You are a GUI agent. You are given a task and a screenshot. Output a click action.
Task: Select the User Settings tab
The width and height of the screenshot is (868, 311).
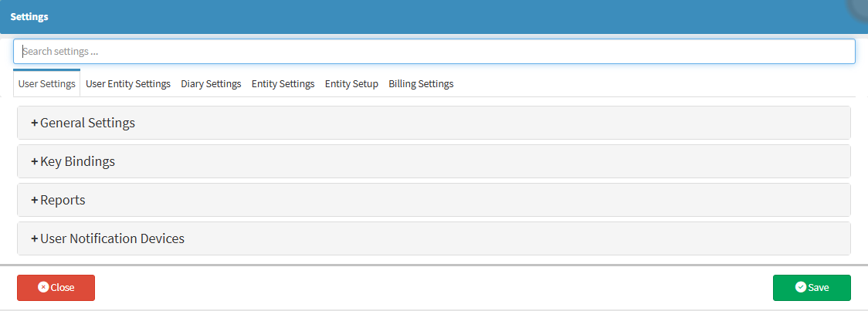point(46,83)
